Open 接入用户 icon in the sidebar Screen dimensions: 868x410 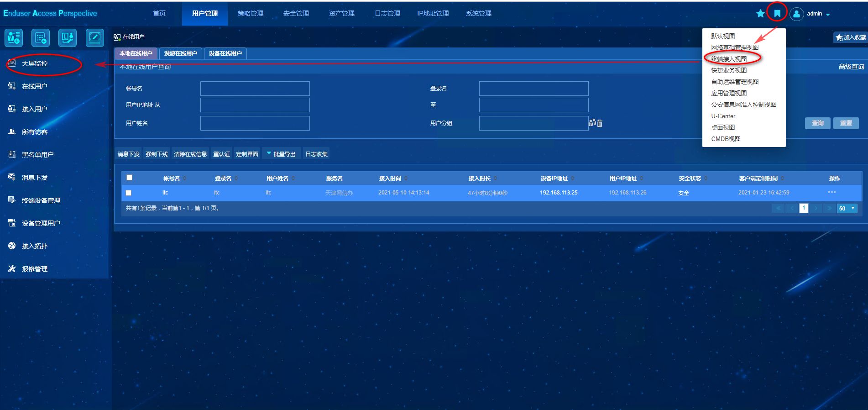tap(12, 109)
